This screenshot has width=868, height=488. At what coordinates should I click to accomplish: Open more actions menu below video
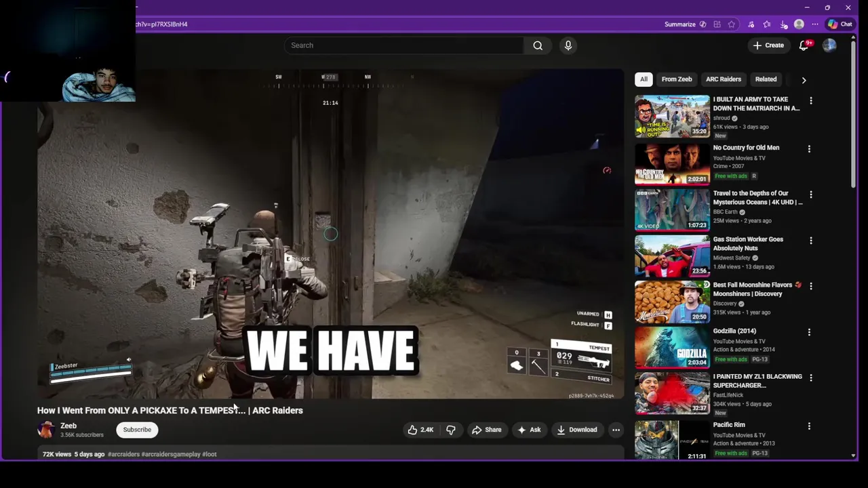point(616,430)
